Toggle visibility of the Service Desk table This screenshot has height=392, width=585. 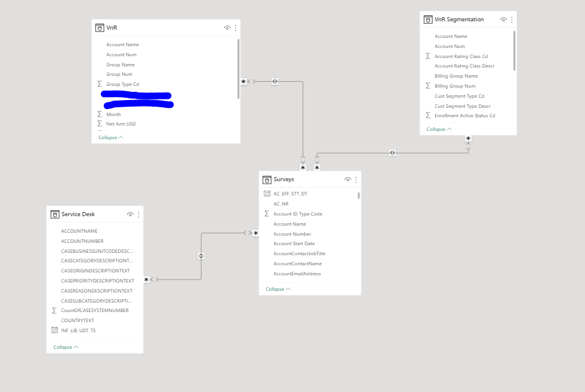[130, 214]
